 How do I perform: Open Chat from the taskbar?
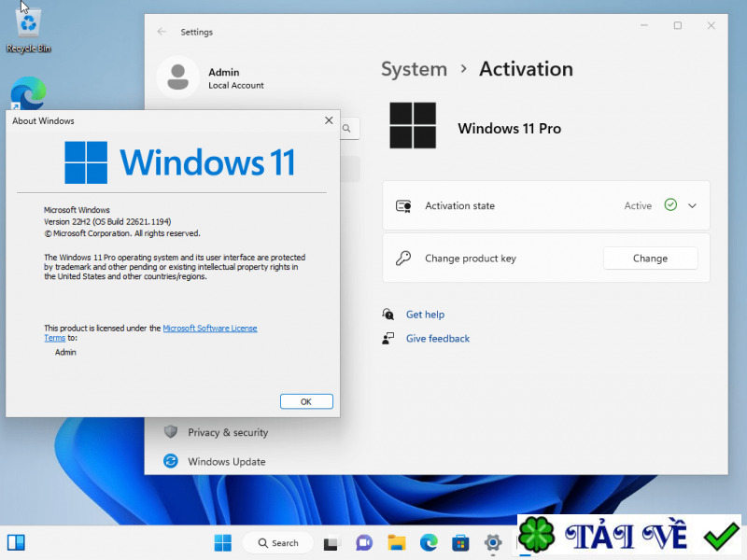[x=364, y=542]
